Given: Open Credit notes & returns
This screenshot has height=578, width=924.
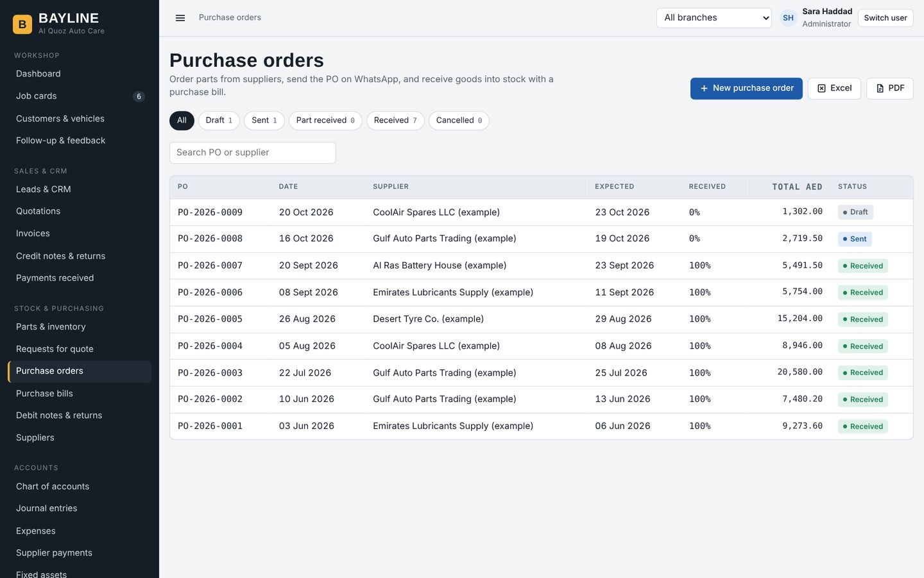Looking at the screenshot, I should click(80, 256).
